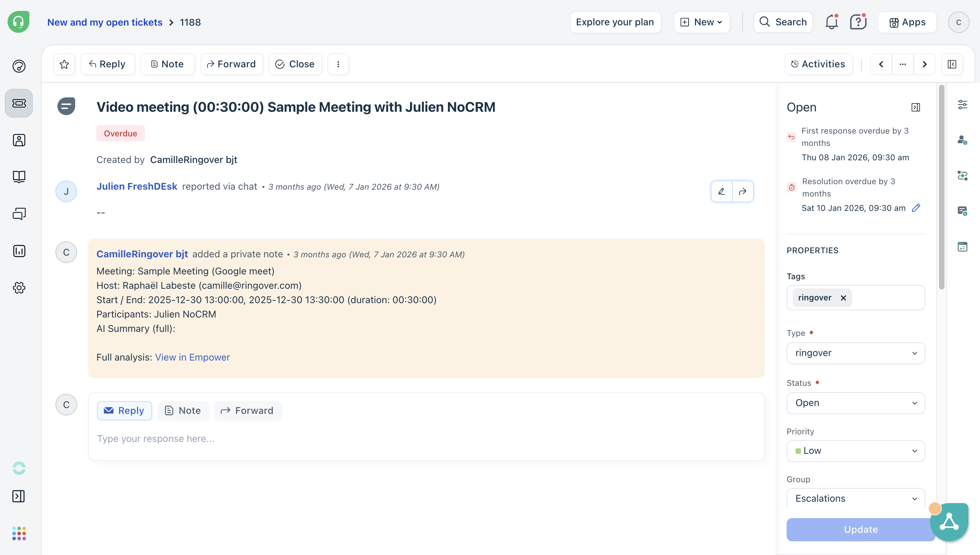
Task: Edit resolution due date pencil icon
Action: pos(916,208)
